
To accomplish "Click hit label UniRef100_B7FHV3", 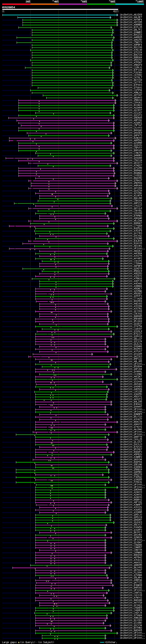I will (x=131, y=85).
